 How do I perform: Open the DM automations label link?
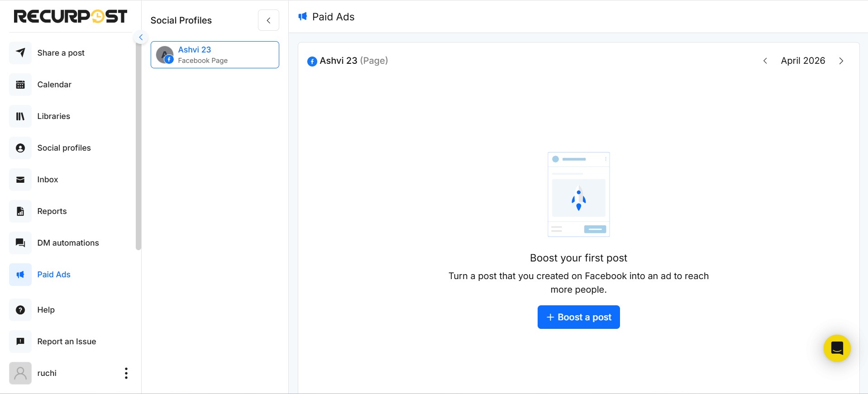pyautogui.click(x=68, y=243)
